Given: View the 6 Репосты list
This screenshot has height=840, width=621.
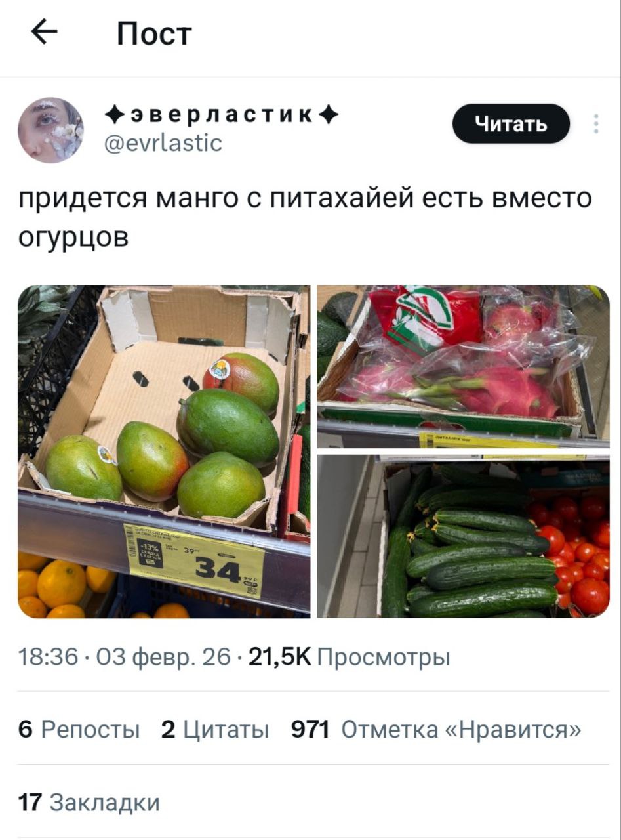Looking at the screenshot, I should (79, 729).
